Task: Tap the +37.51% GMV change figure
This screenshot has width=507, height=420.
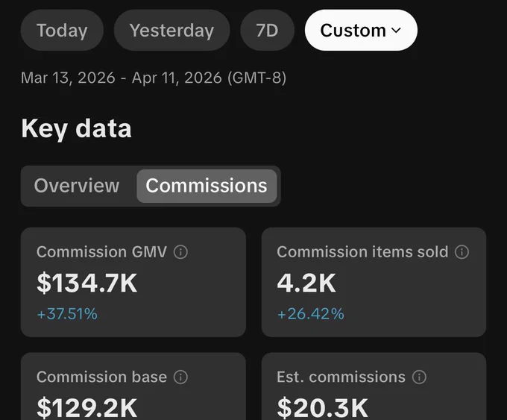Action: 67,314
